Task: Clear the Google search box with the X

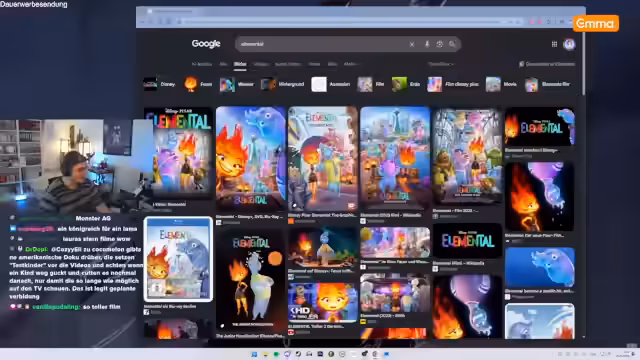Action: [412, 44]
